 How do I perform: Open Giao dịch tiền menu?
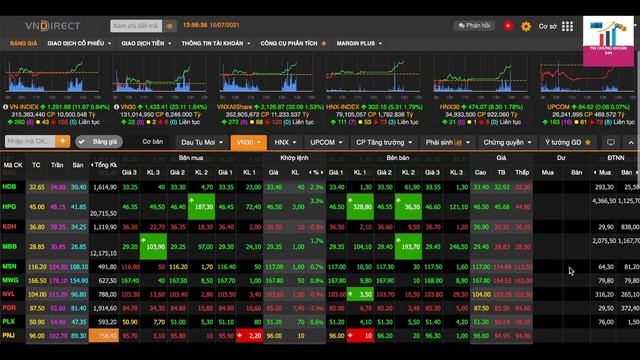click(146, 43)
